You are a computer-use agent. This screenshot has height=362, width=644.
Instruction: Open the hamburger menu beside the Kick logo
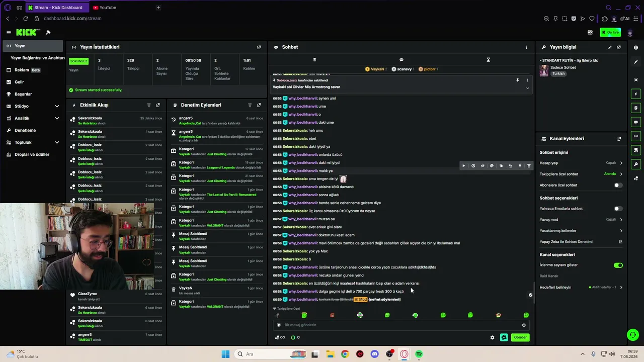point(9,33)
